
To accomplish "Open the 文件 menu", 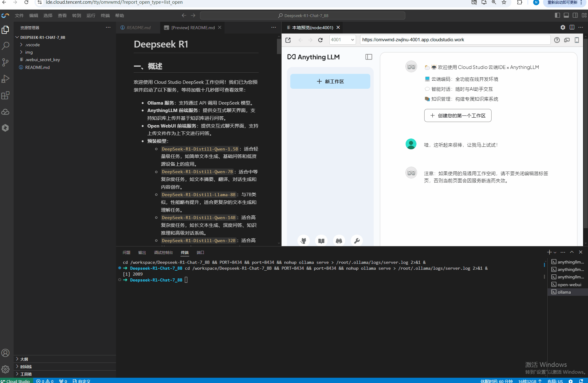I will pyautogui.click(x=19, y=16).
